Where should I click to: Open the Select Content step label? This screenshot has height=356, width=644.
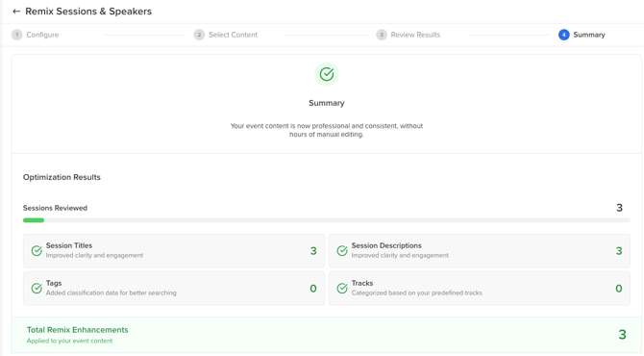click(x=233, y=35)
